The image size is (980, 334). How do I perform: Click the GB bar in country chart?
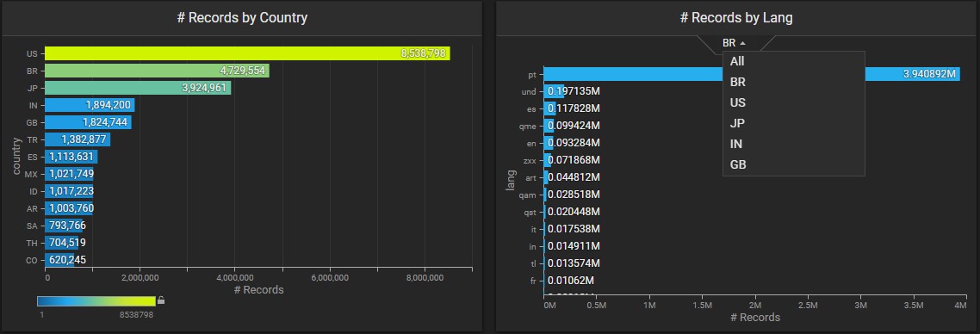tap(88, 122)
